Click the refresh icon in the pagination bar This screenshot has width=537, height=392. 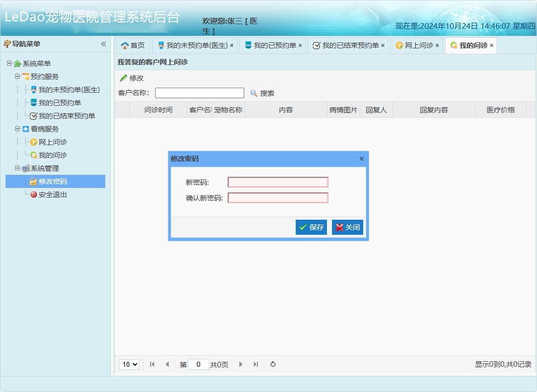pos(273,364)
